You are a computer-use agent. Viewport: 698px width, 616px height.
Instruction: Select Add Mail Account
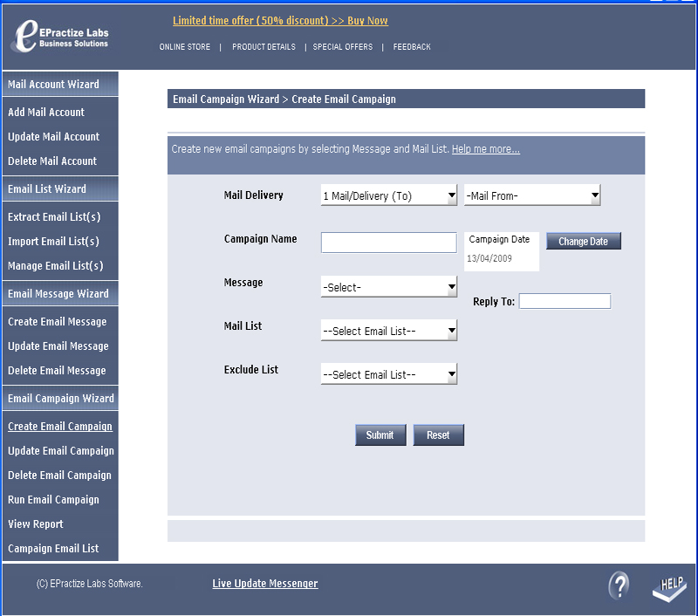coord(46,113)
